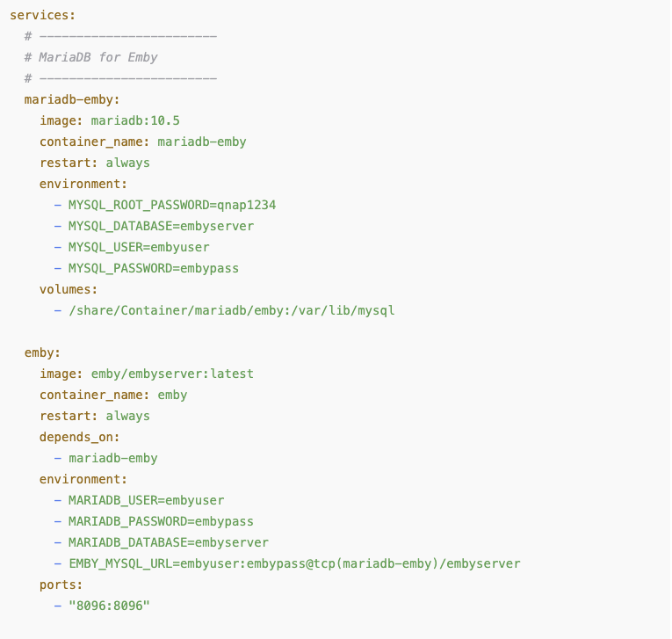Click the services: key at top
Viewport: 672px width, 639px height.
point(42,16)
